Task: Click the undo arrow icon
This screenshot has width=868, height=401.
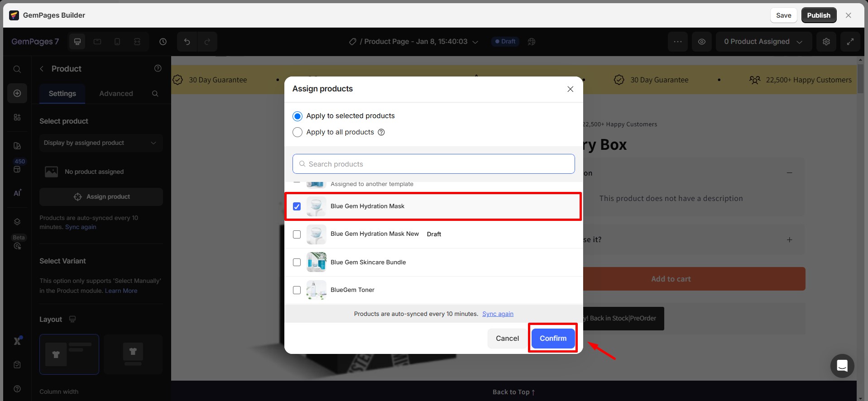Action: tap(187, 42)
